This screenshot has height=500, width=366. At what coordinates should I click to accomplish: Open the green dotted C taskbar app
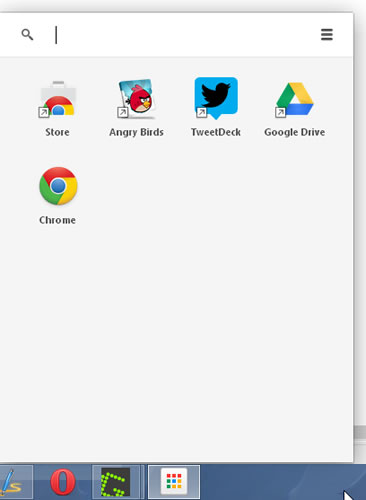coord(115,482)
